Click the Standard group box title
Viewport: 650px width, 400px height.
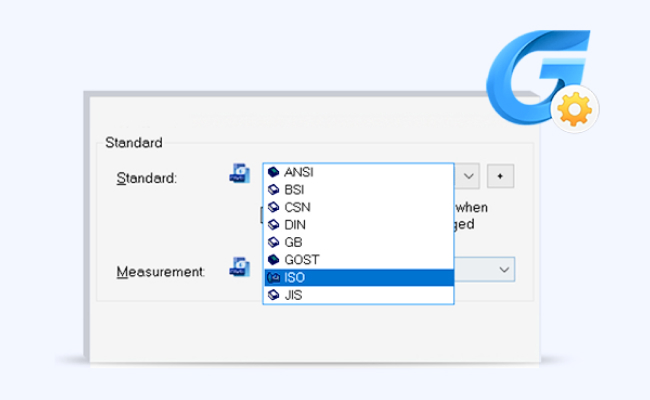point(134,143)
